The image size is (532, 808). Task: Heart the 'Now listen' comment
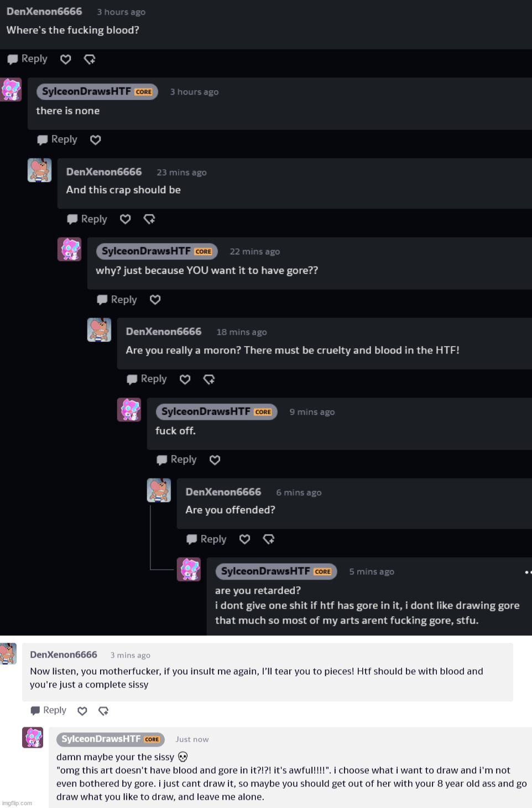[x=82, y=711]
